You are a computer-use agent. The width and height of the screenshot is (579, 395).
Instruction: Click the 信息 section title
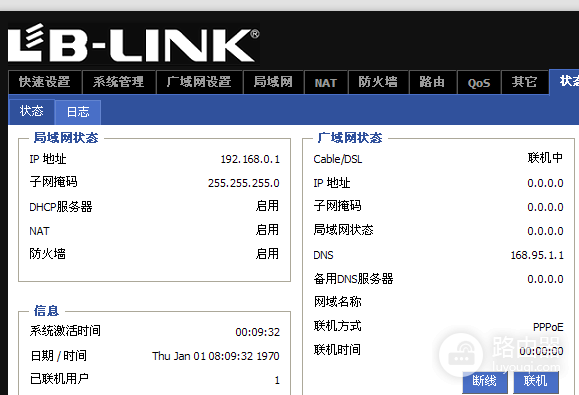pos(47,310)
